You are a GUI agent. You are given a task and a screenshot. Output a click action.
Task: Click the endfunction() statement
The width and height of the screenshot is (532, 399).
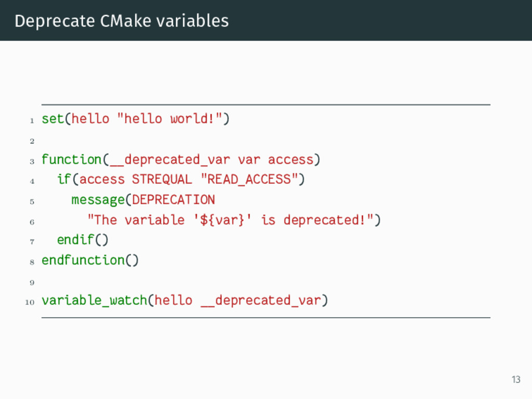click(90, 260)
